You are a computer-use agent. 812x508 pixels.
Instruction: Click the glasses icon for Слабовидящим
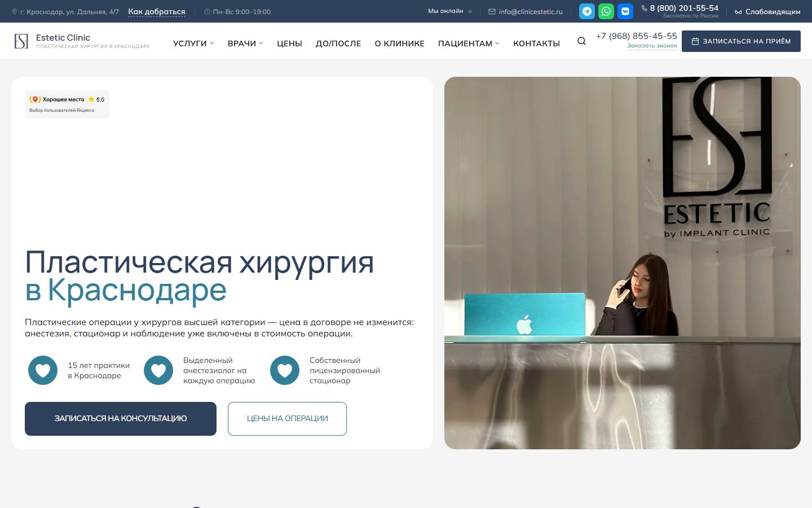pos(738,12)
